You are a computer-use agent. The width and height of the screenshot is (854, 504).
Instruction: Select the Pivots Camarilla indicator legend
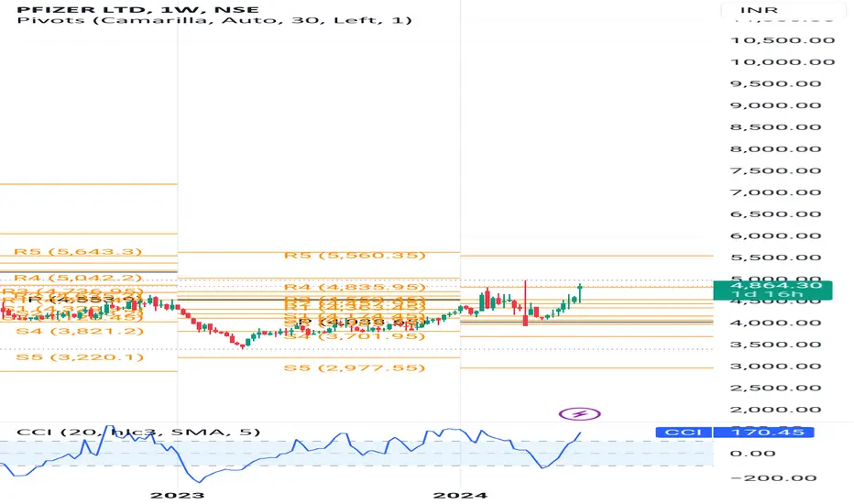point(214,20)
